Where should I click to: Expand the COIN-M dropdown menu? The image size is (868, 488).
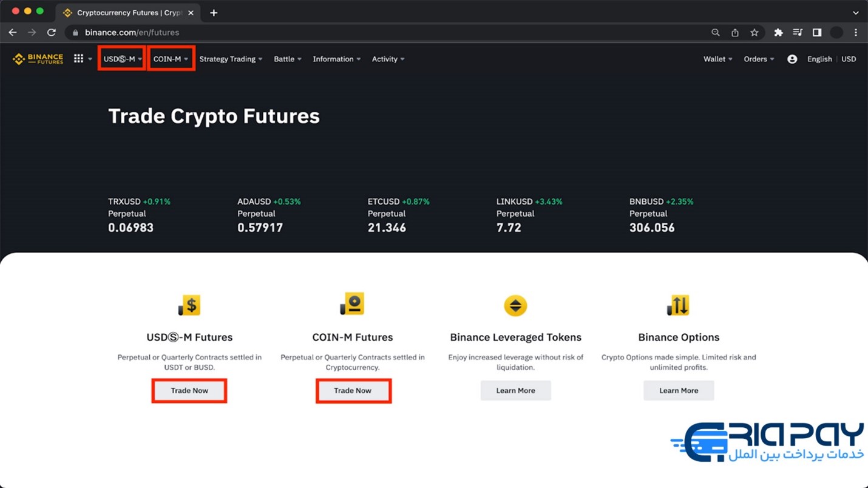(x=171, y=59)
